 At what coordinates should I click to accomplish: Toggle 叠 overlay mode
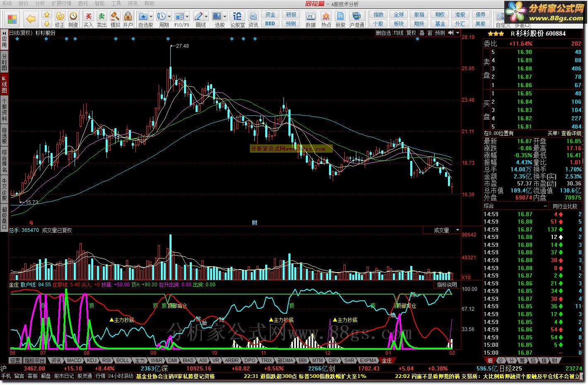coord(422,33)
